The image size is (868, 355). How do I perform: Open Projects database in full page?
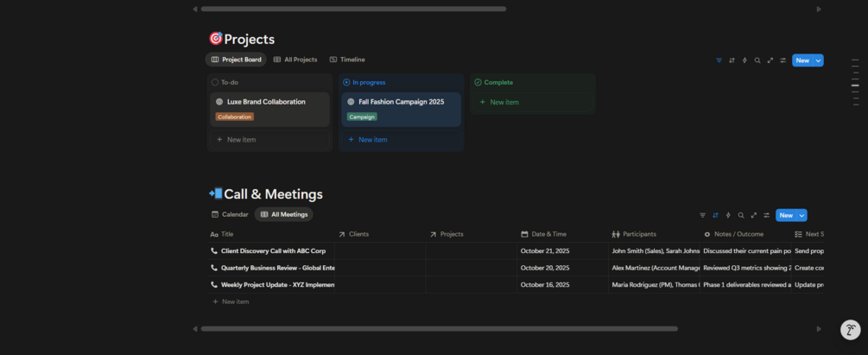pyautogui.click(x=770, y=60)
